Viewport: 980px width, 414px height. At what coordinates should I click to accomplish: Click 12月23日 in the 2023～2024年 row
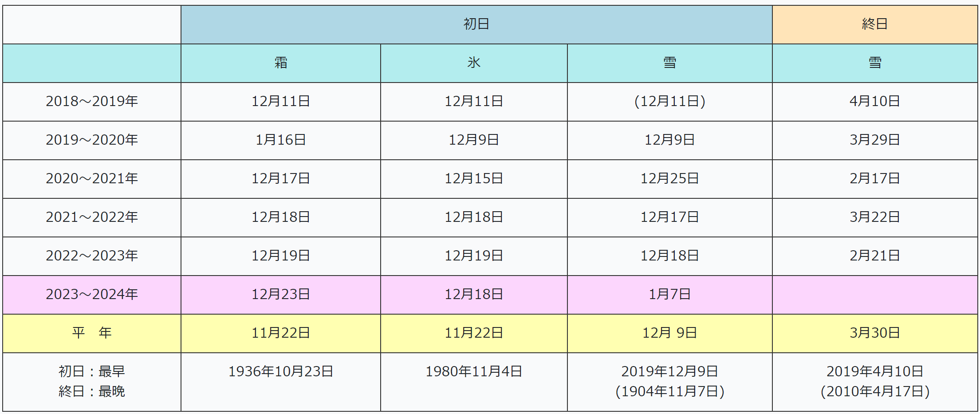point(280,294)
